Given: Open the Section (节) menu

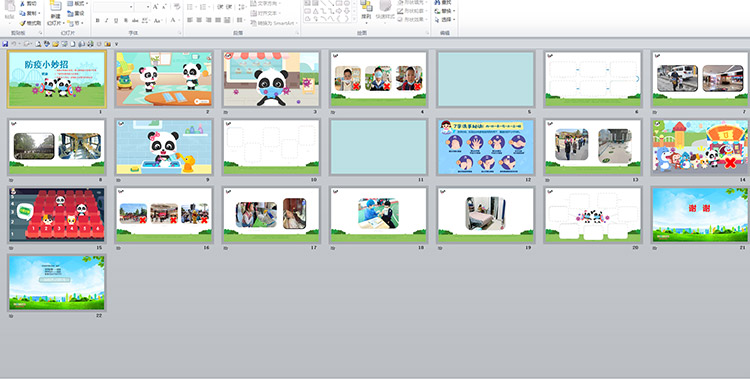Looking at the screenshot, I should click(77, 23).
